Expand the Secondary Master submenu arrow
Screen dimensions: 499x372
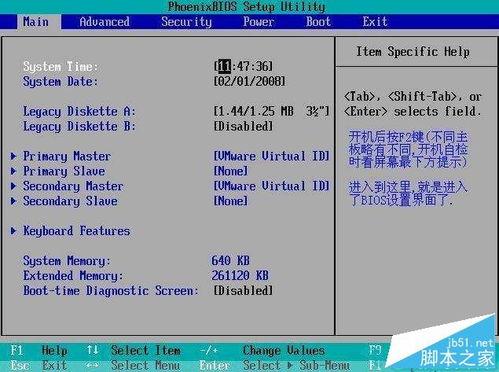pos(13,186)
